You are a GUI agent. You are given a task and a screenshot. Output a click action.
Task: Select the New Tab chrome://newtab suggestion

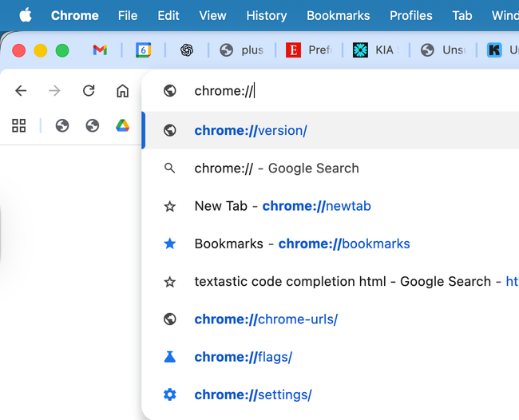(x=283, y=206)
